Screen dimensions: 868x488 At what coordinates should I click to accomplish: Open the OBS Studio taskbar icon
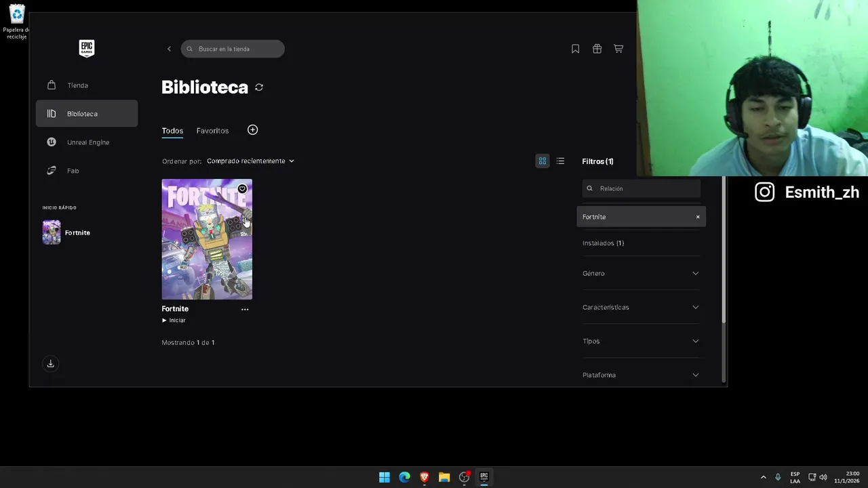point(465,477)
